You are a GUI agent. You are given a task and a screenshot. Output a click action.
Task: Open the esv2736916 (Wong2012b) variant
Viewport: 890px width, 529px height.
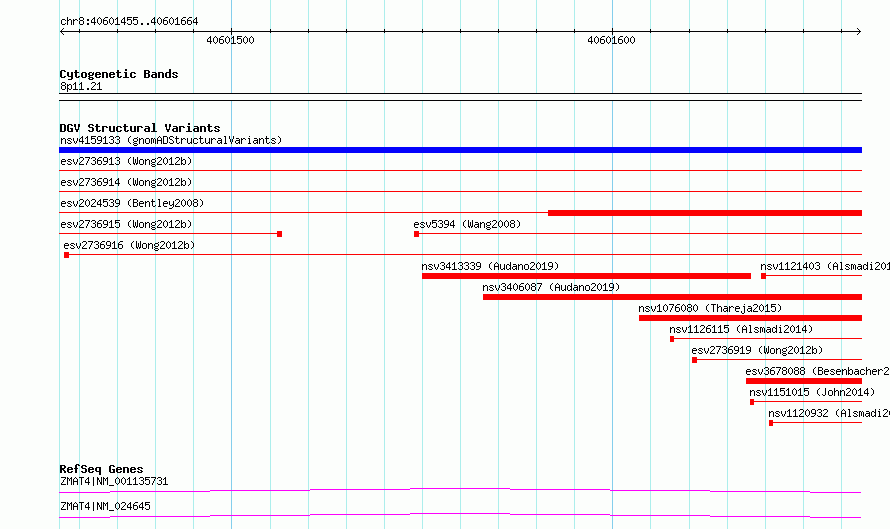pyautogui.click(x=129, y=245)
